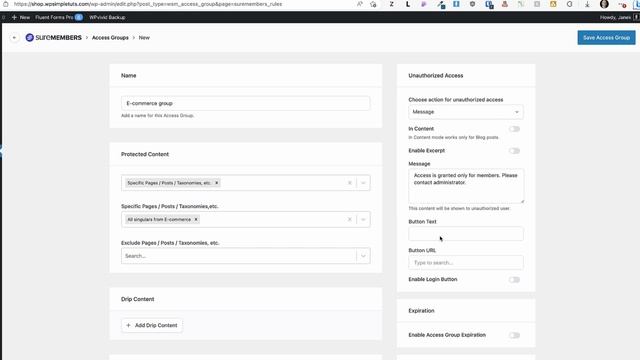Click the site lock icon in the address bar
This screenshot has width=640, height=360.
6,4
